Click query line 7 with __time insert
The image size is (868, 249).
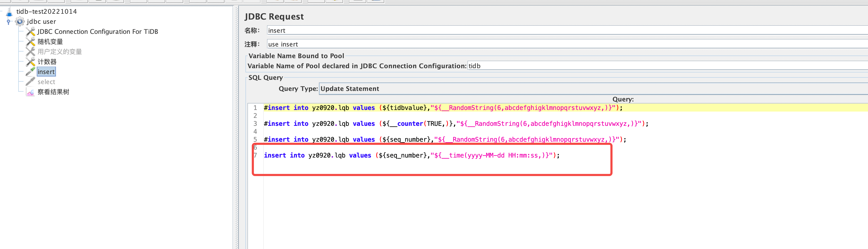(412, 155)
